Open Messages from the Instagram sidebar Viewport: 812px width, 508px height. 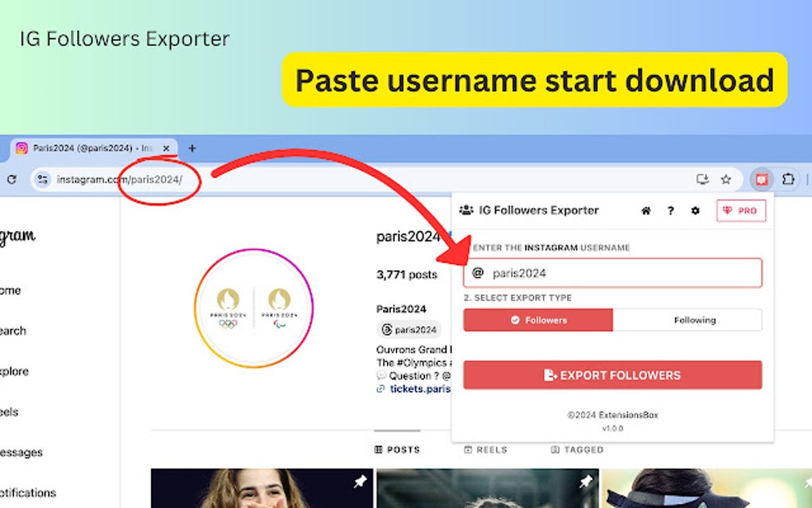click(20, 452)
